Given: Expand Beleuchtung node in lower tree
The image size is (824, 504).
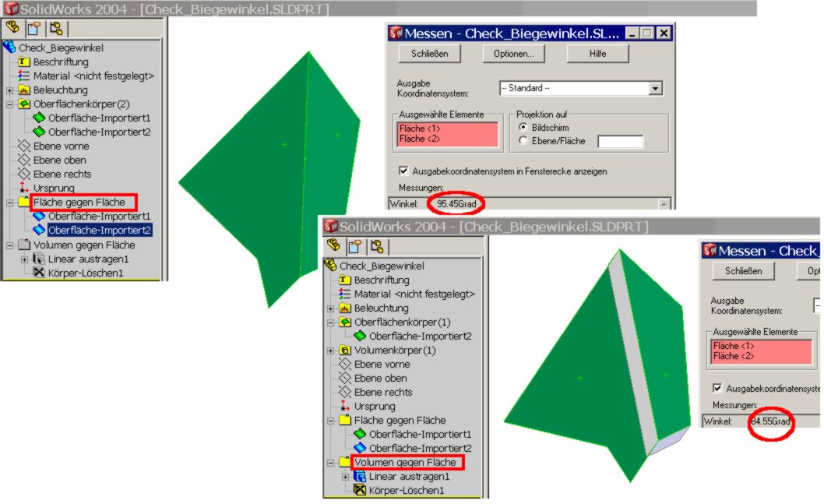Looking at the screenshot, I should [x=330, y=308].
